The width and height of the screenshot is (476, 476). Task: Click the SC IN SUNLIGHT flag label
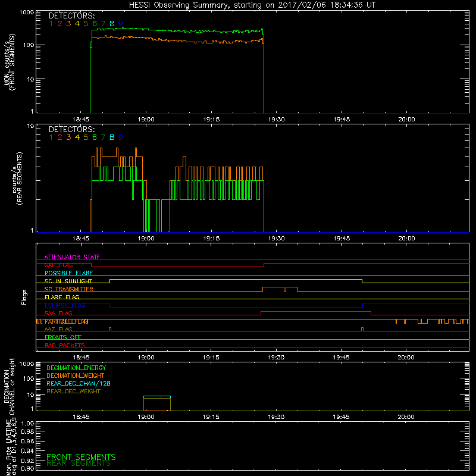(68, 281)
